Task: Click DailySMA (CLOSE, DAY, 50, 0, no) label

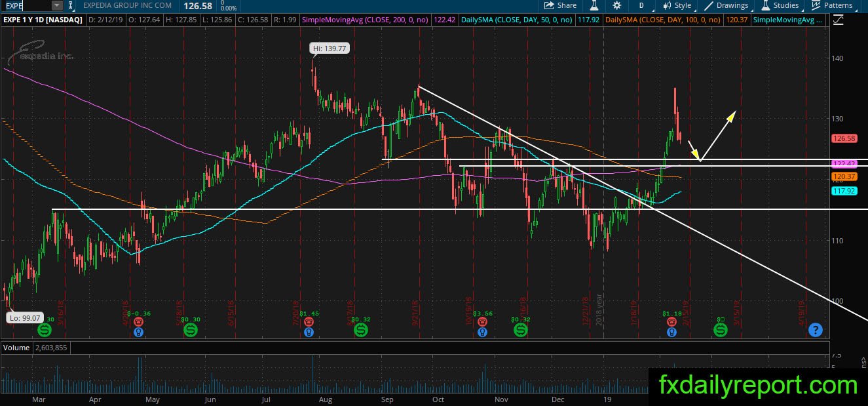Action: coord(518,20)
